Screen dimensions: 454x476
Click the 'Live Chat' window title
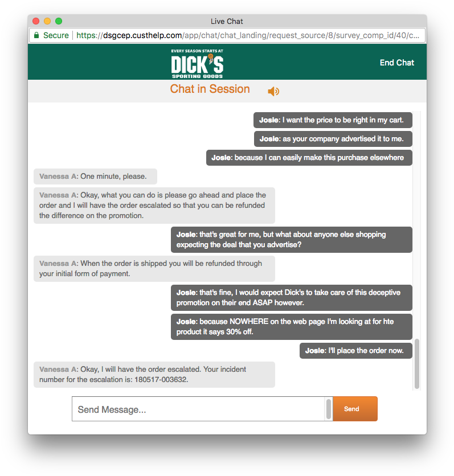227,21
